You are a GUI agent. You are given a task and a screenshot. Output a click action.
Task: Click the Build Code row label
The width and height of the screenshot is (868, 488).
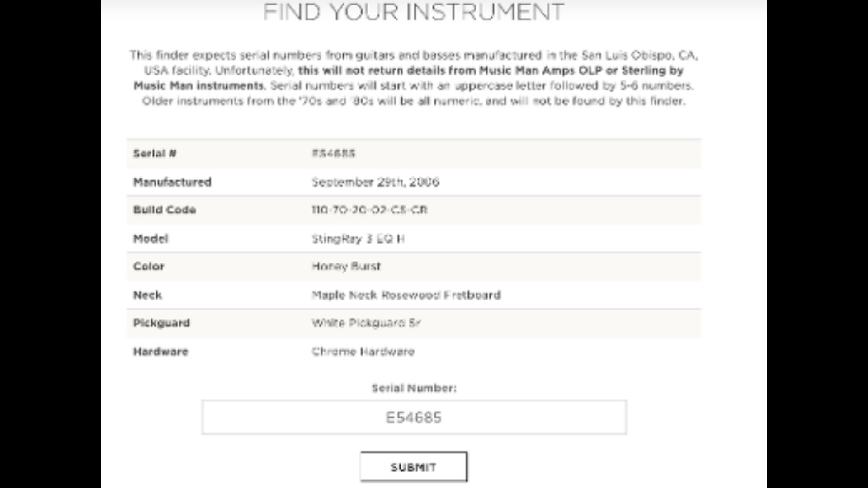pyautogui.click(x=165, y=210)
